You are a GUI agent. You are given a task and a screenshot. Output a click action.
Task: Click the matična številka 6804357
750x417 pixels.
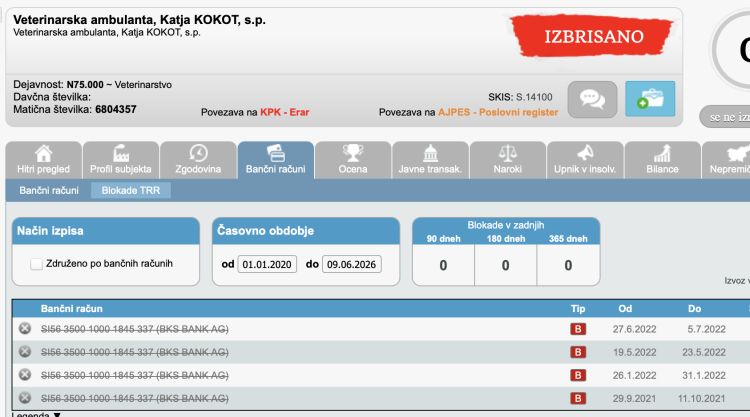(x=116, y=110)
